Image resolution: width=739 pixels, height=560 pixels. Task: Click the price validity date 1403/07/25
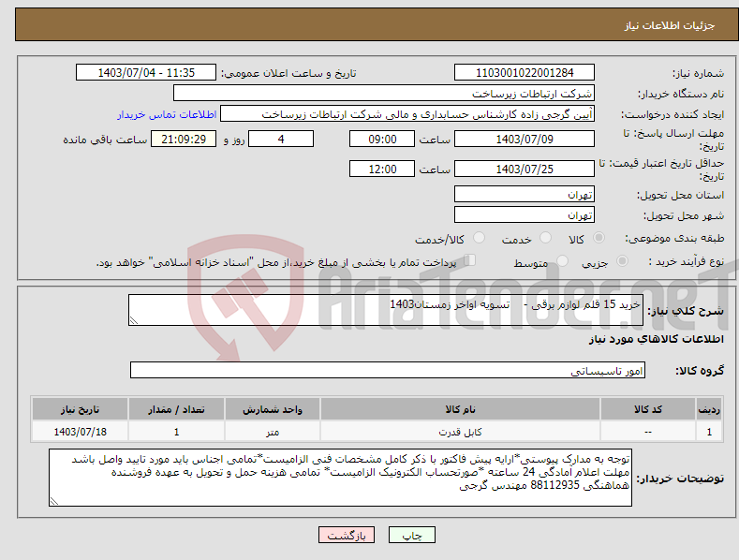(525, 169)
